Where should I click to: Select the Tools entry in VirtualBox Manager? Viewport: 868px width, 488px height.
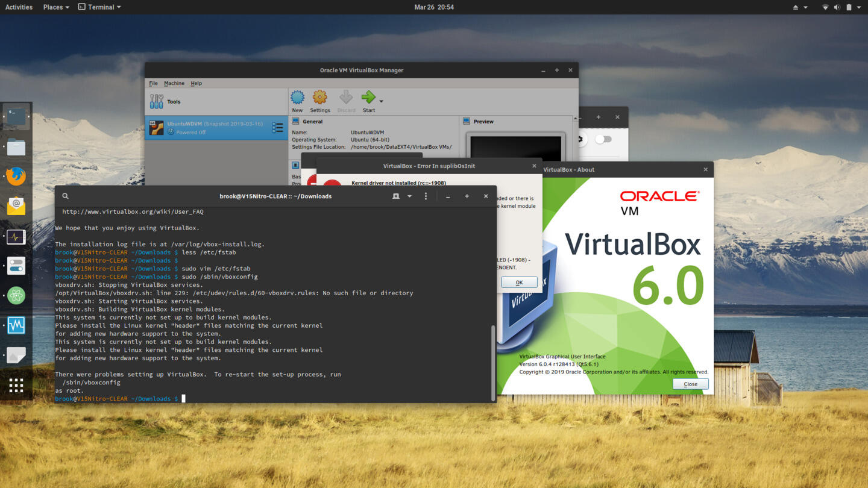click(216, 102)
